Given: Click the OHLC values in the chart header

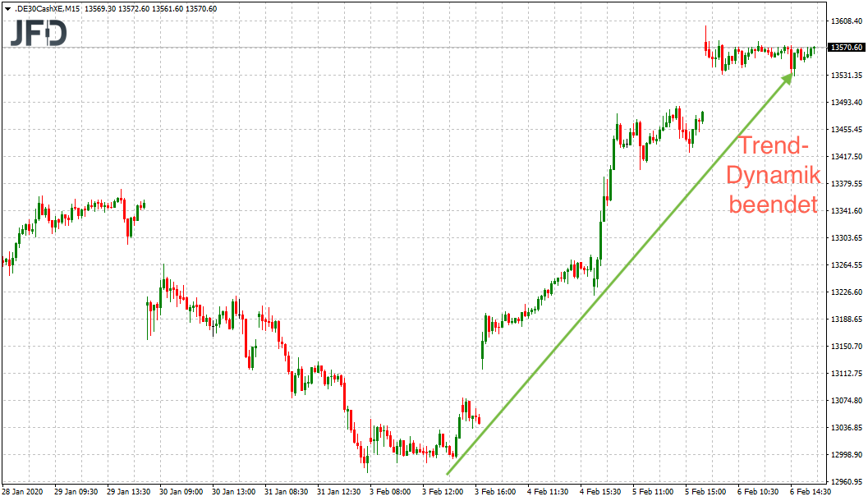Looking at the screenshot, I should [157, 9].
